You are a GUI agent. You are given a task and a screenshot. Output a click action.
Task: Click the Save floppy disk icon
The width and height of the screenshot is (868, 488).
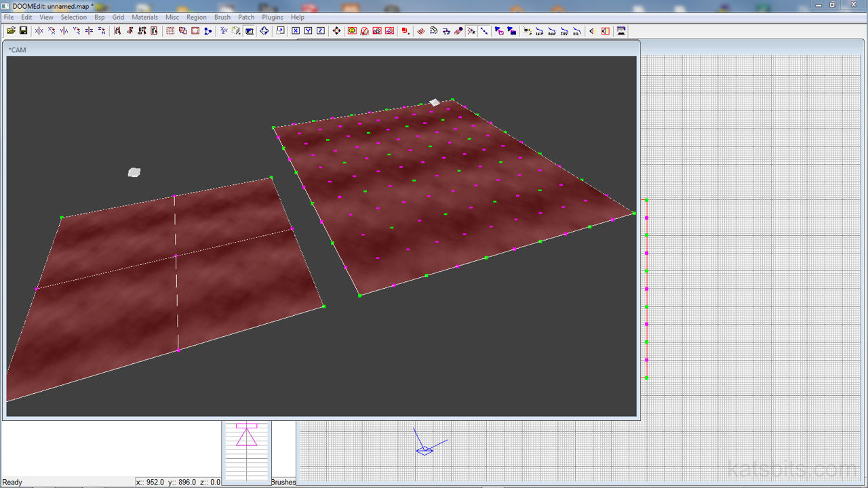[x=23, y=30]
